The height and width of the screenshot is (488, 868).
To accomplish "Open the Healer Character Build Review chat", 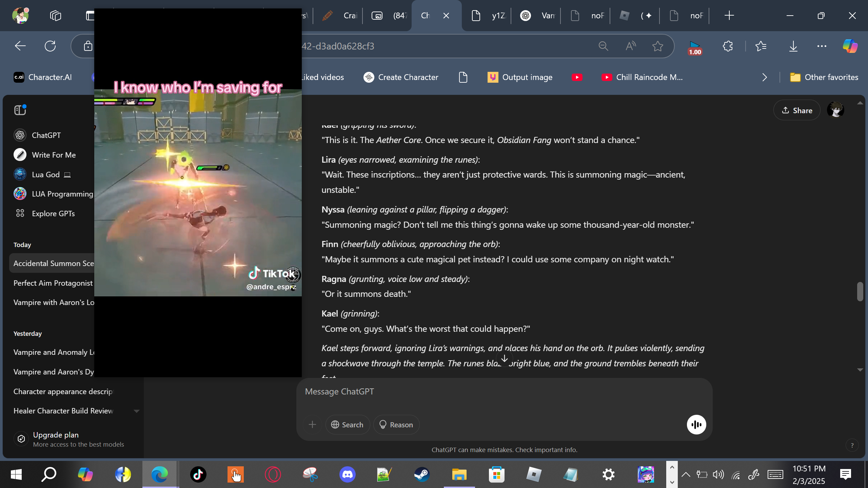I will pyautogui.click(x=63, y=411).
